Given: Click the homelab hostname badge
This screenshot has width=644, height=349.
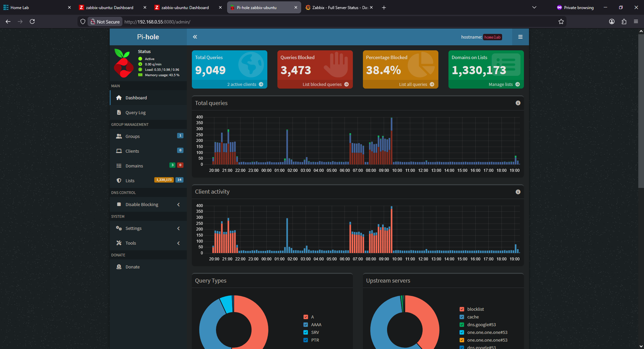Looking at the screenshot, I should (x=492, y=37).
